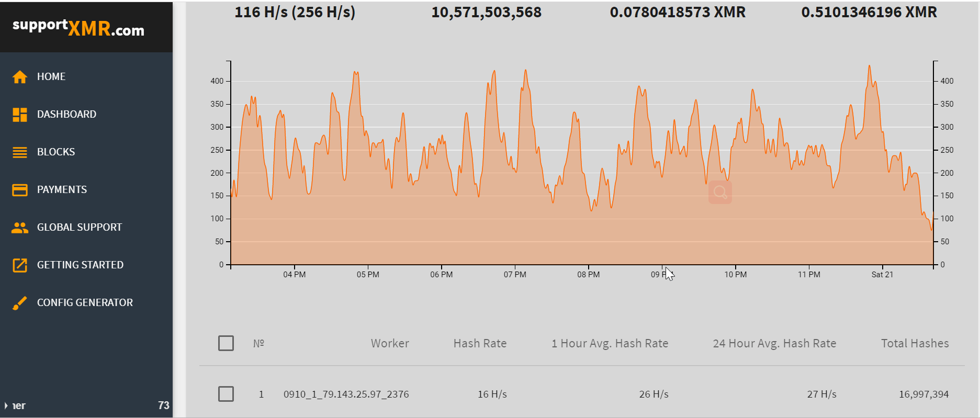The width and height of the screenshot is (980, 418).
Task: Click the Config Generator brush icon
Action: coord(20,303)
